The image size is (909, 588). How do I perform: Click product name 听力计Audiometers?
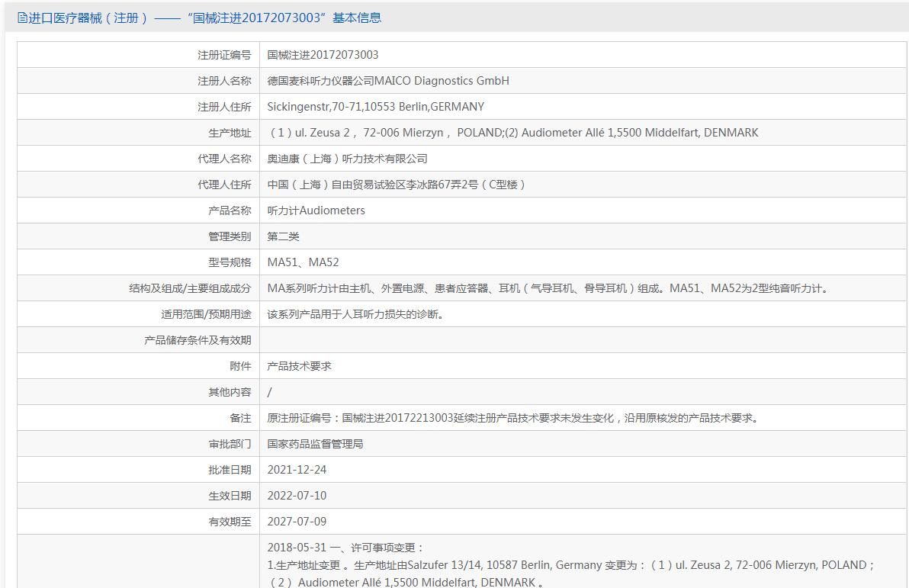tap(316, 210)
